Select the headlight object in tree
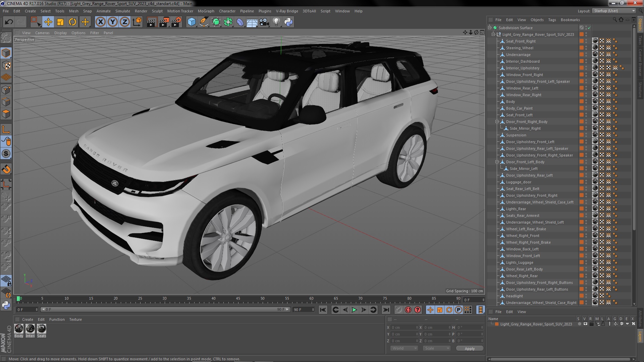This screenshot has width=644, height=362. (x=515, y=296)
